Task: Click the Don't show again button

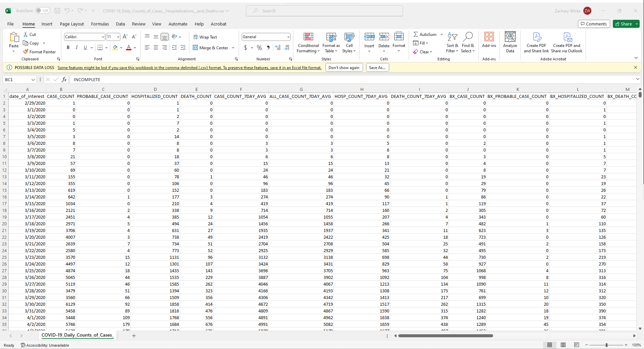Action: click(344, 67)
